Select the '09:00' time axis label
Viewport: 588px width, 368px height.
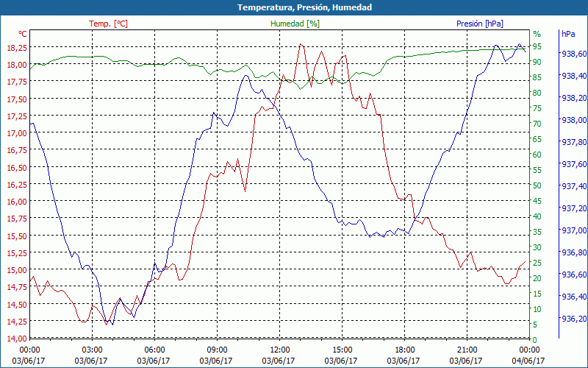pos(217,350)
